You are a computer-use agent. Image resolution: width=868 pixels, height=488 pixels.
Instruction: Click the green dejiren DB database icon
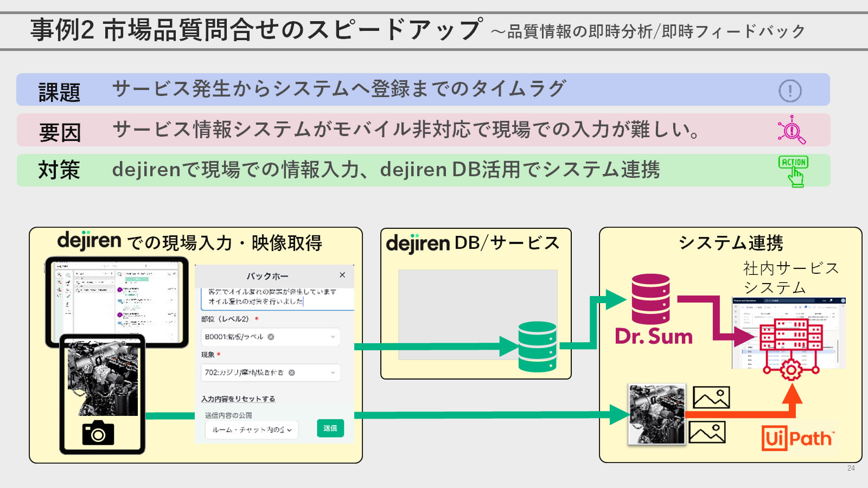tap(537, 347)
